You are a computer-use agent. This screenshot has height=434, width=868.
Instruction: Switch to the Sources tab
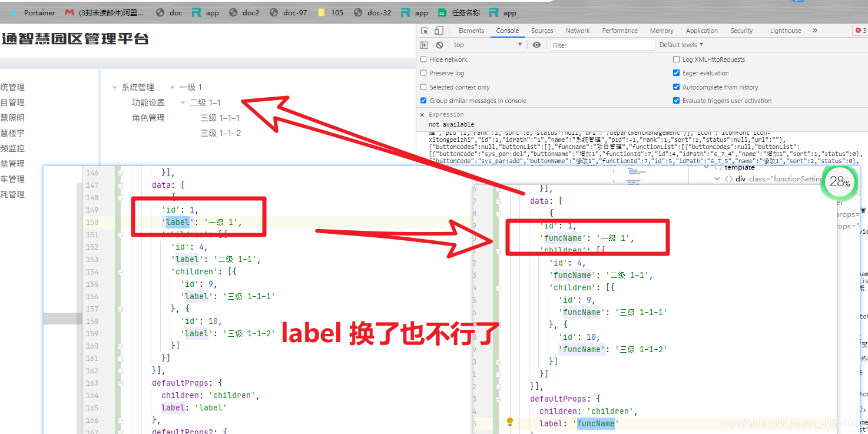(542, 31)
